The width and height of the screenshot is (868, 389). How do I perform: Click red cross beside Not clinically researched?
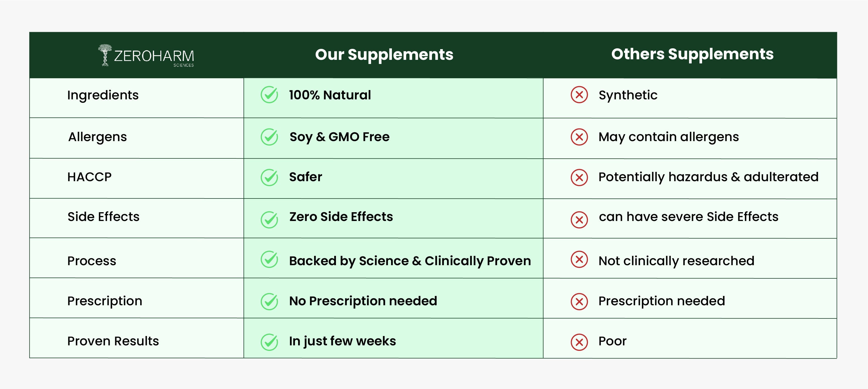coord(579,259)
